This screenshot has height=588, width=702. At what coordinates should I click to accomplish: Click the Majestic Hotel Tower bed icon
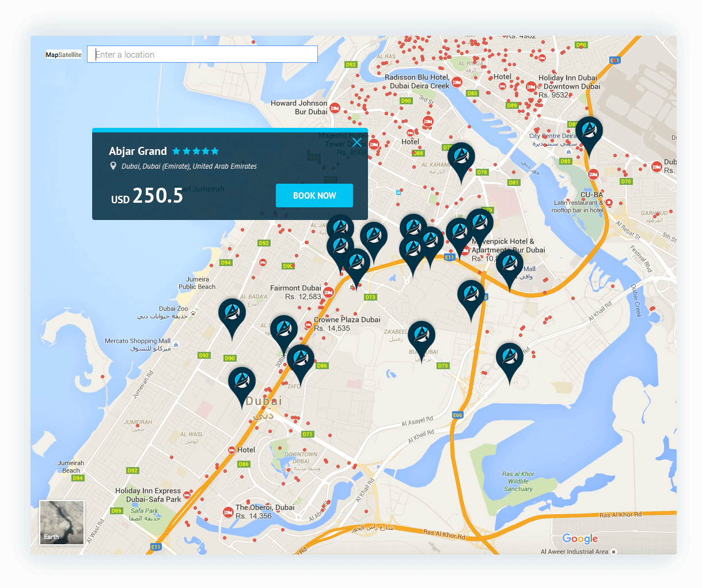tap(374, 144)
